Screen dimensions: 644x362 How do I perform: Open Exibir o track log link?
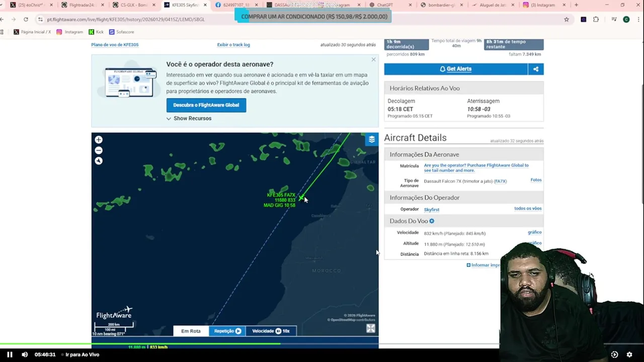tap(233, 45)
